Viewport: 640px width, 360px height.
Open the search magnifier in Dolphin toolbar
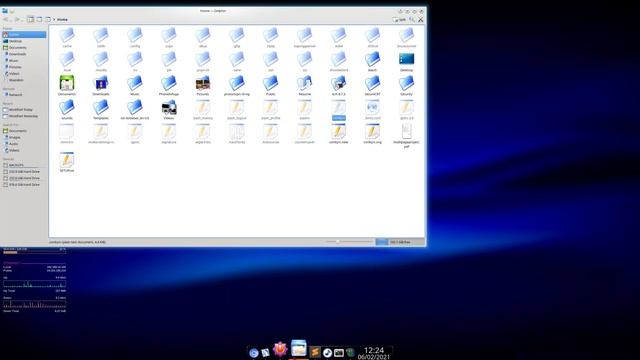[x=412, y=20]
